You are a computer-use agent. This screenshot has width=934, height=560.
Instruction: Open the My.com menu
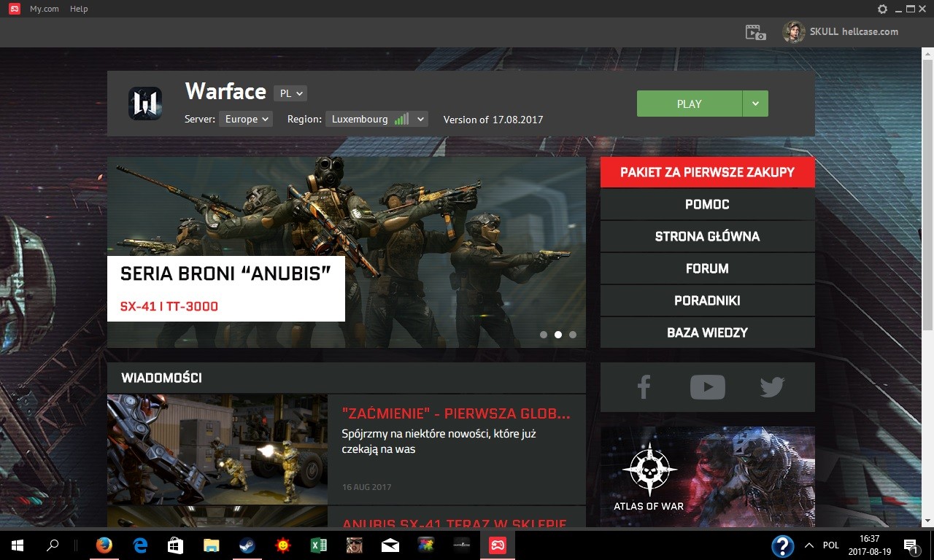44,9
